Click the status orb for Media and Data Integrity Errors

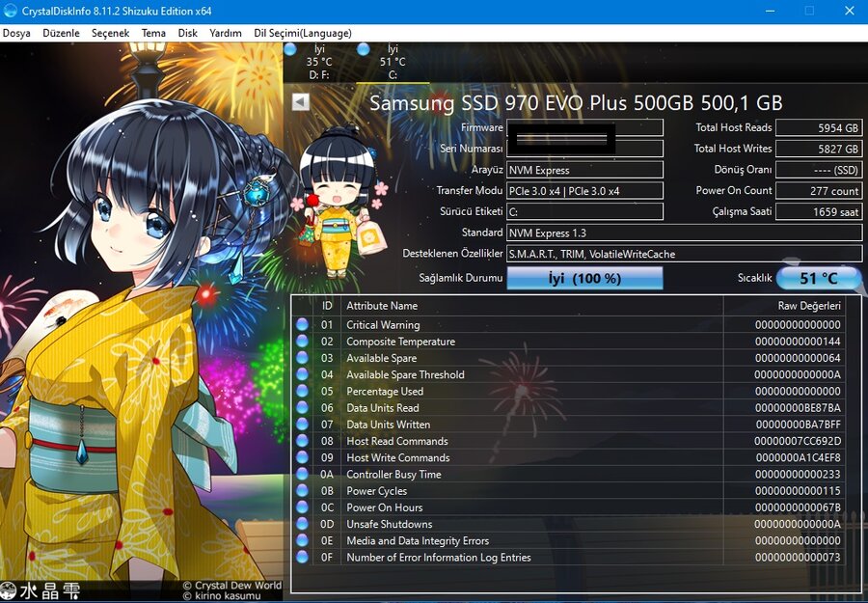302,540
